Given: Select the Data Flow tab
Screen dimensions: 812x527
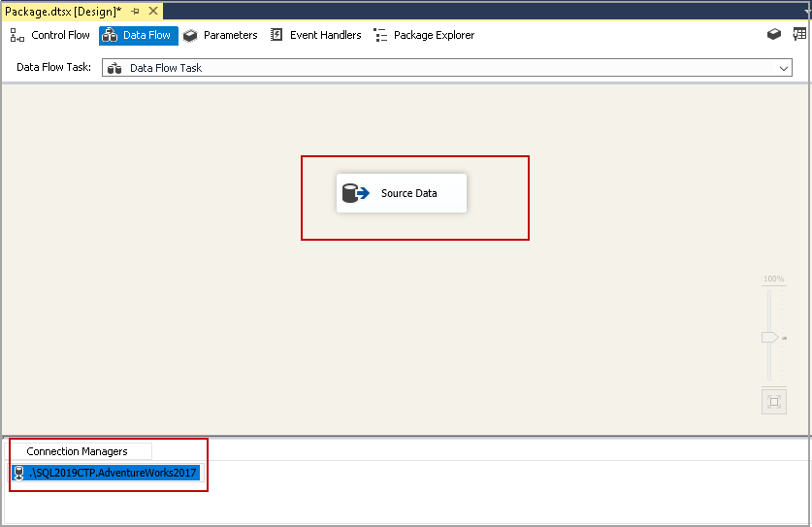Looking at the screenshot, I should click(138, 35).
